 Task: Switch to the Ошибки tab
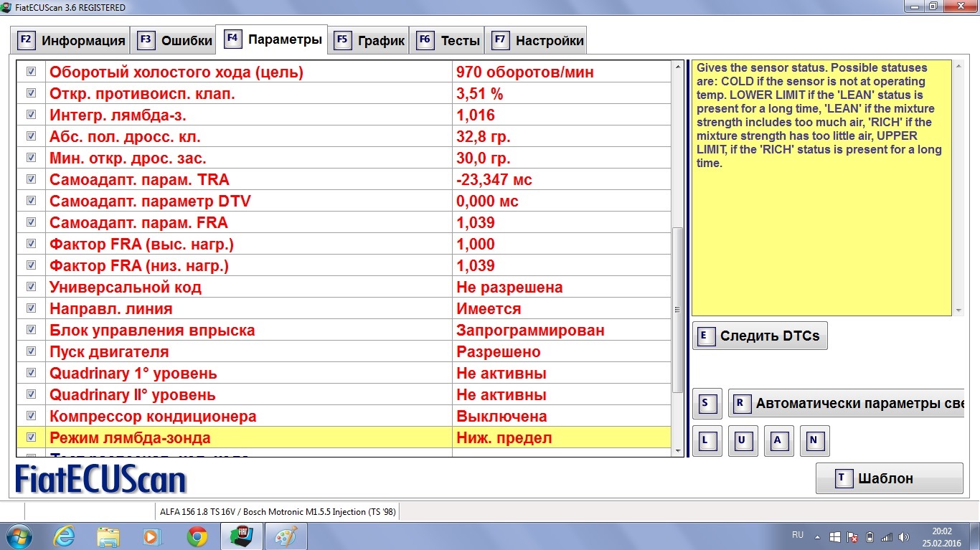pyautogui.click(x=174, y=40)
